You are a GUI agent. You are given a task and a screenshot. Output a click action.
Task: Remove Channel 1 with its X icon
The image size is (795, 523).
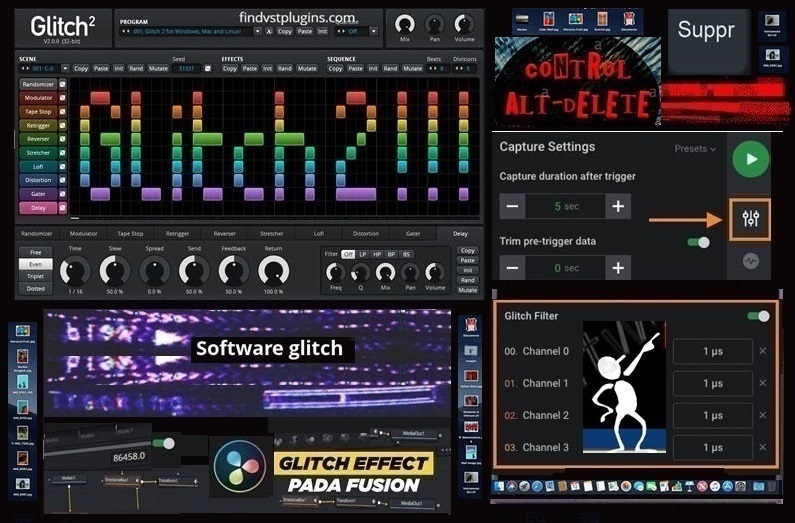[x=763, y=383]
